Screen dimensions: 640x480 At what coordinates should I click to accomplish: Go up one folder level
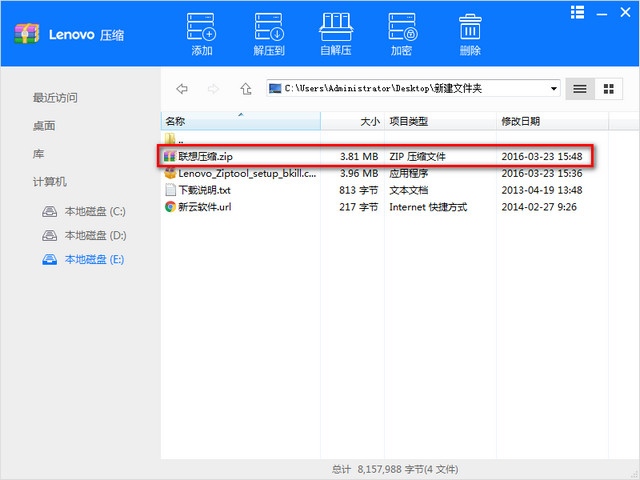[x=245, y=89]
